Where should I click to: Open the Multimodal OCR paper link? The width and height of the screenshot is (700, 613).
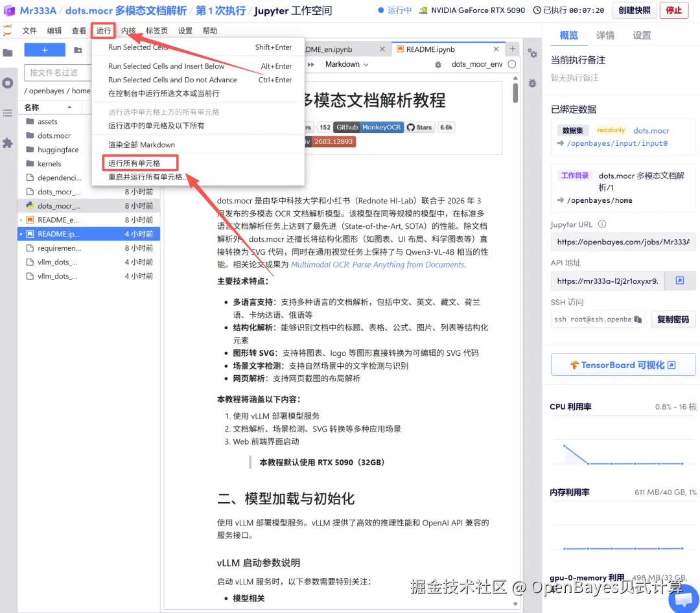tap(378, 265)
